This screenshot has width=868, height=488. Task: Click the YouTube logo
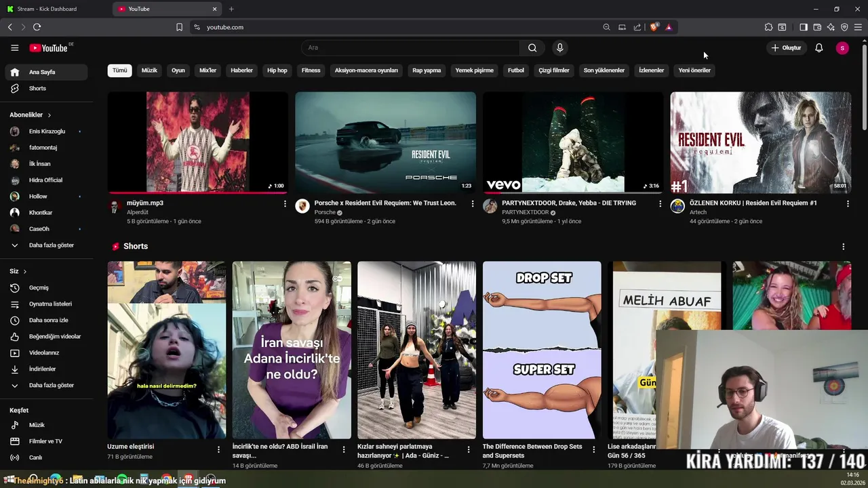49,48
